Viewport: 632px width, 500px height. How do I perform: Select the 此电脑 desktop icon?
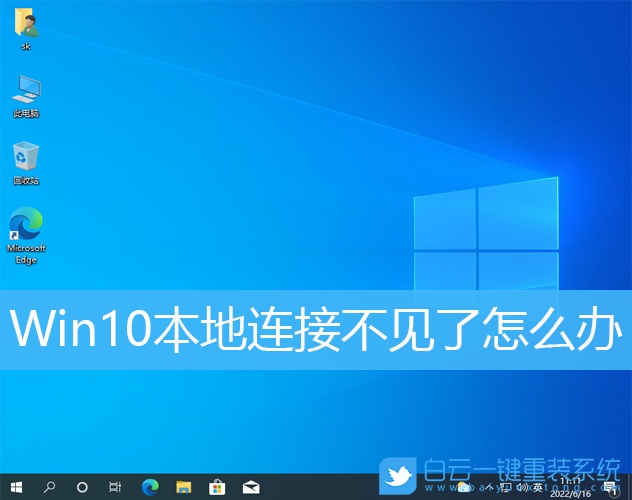(26, 96)
